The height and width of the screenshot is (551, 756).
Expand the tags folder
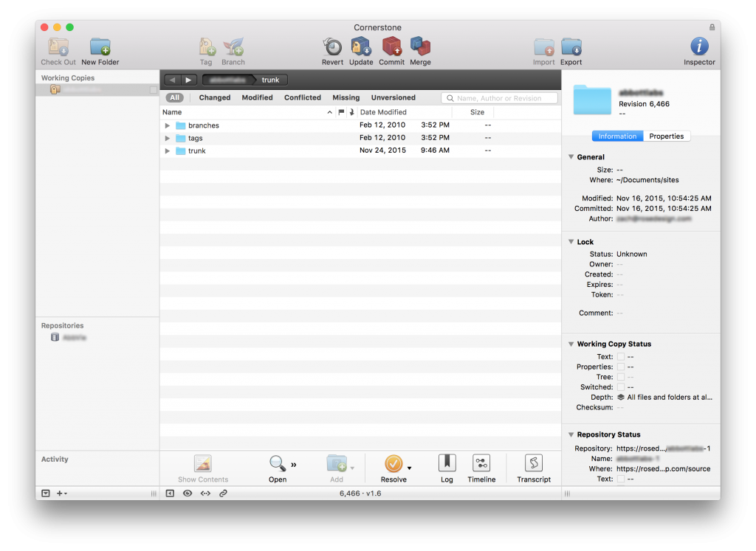[x=168, y=138]
